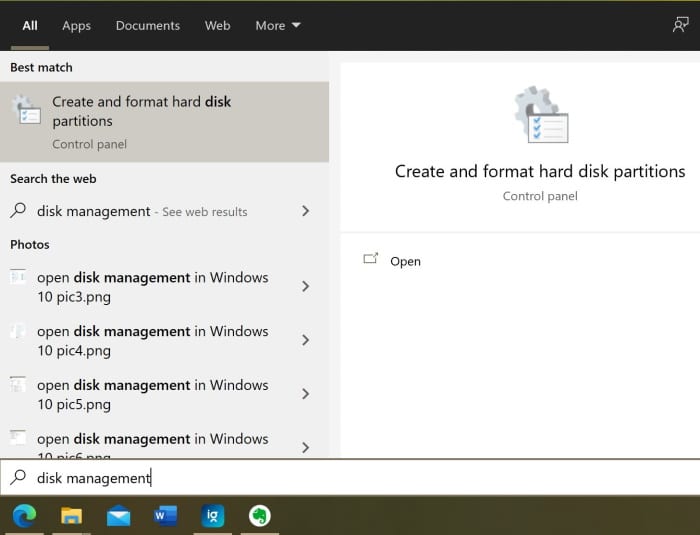This screenshot has width=700, height=535.
Task: Expand the arrow for pic4.png result
Action: pos(305,340)
